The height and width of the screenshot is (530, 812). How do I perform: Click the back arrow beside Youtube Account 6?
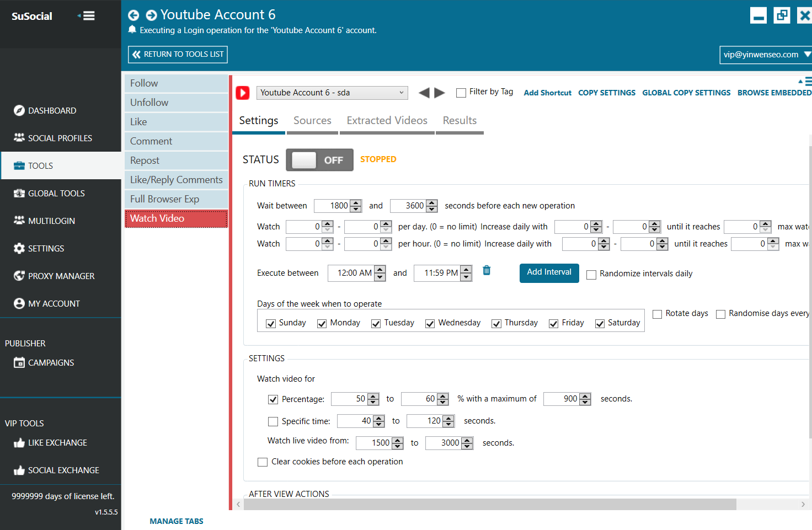click(133, 15)
